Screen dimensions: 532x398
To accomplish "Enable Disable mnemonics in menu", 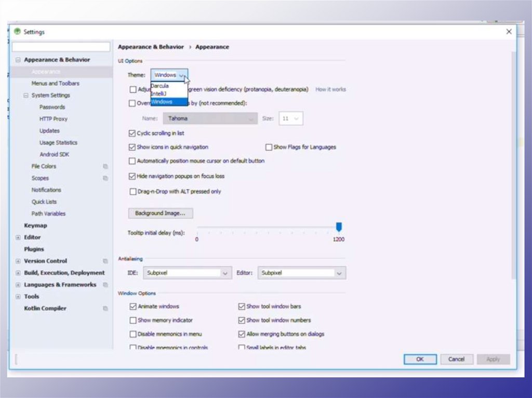I will [133, 334].
